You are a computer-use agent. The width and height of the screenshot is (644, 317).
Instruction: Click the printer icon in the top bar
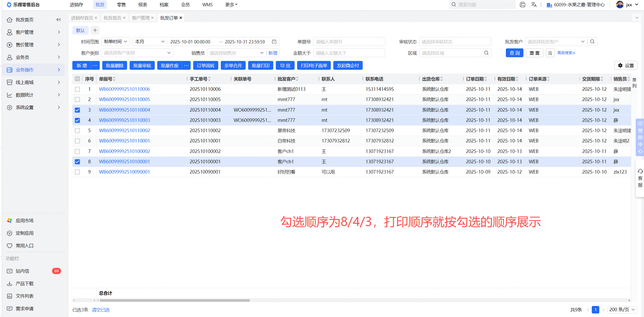522,5
